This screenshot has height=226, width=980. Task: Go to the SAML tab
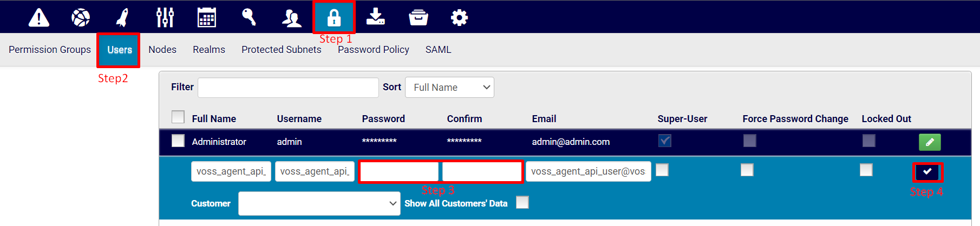click(x=438, y=50)
